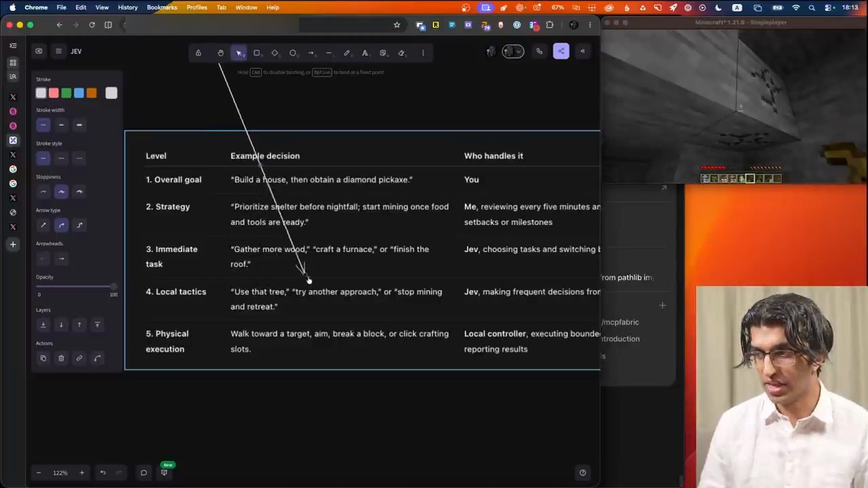Choose the Architect sloppiness option
The width and height of the screenshot is (868, 488).
click(43, 192)
